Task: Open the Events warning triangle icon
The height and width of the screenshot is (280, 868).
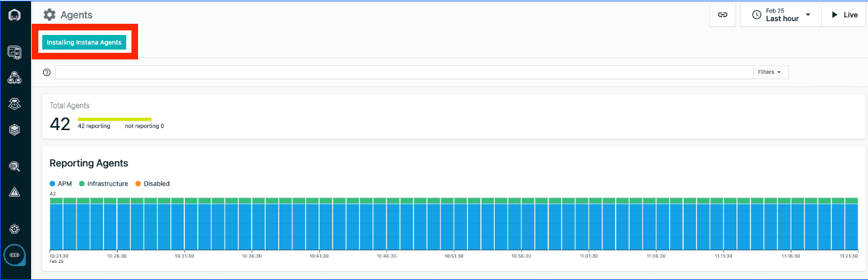Action: (x=15, y=192)
